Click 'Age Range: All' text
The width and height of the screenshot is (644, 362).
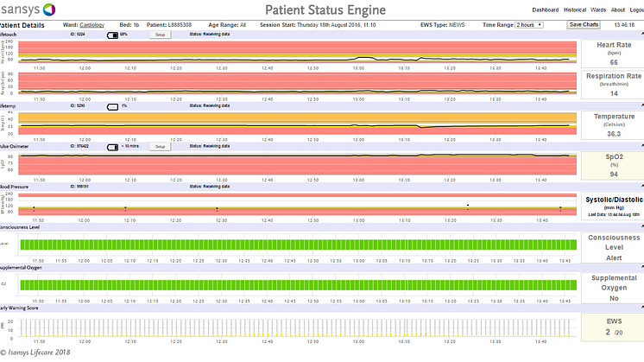(227, 25)
